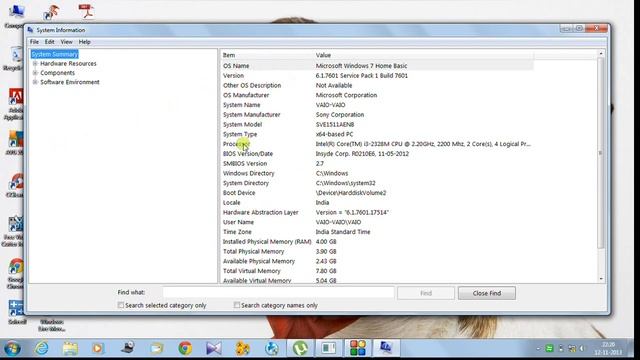Open the red Adobe Application desktop icon
The width and height of the screenshot is (640, 360).
click(15, 103)
